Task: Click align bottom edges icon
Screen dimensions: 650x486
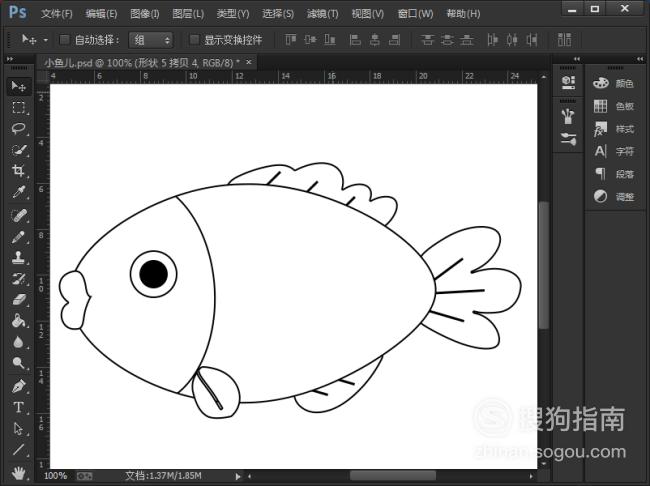Action: click(330, 40)
